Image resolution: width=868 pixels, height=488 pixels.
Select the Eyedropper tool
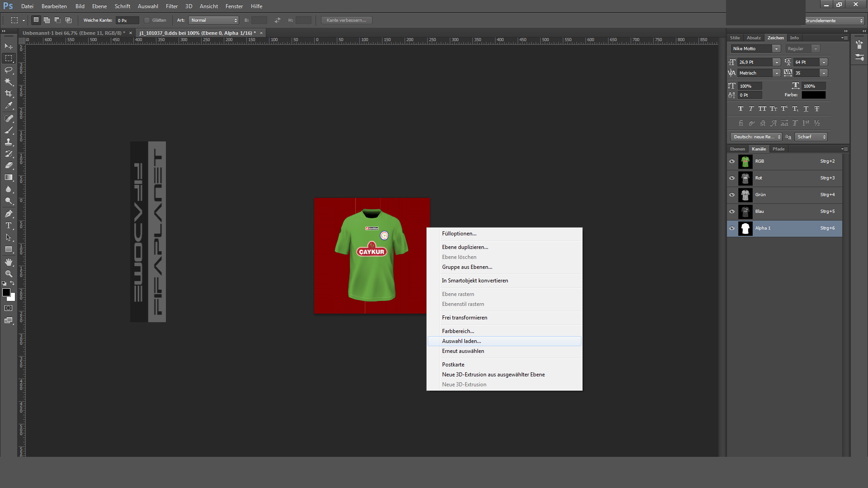click(x=9, y=105)
